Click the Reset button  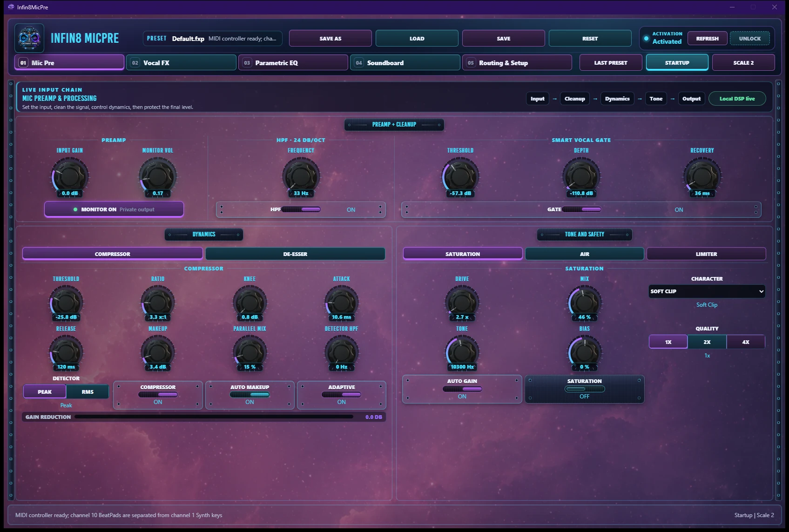pos(590,38)
